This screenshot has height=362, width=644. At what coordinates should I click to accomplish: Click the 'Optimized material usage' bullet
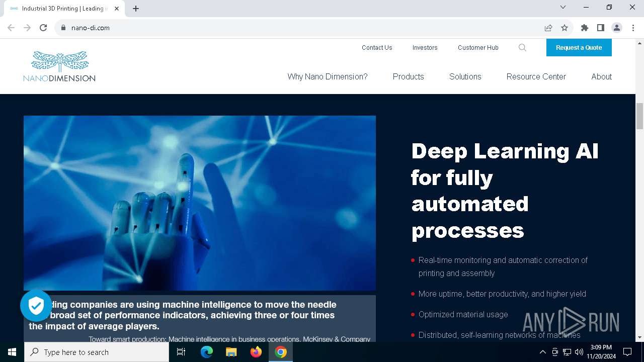click(x=463, y=314)
